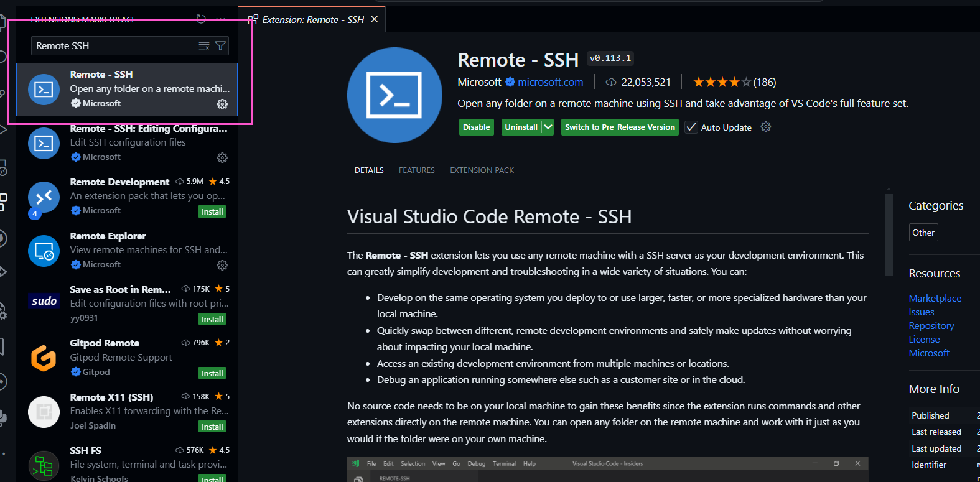Open the Repository resource link
This screenshot has width=980, height=482.
point(931,326)
